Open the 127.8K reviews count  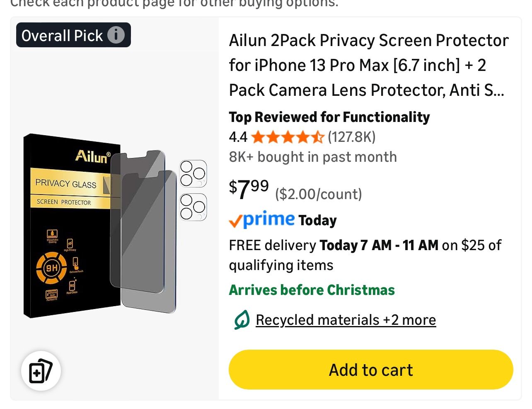click(351, 137)
